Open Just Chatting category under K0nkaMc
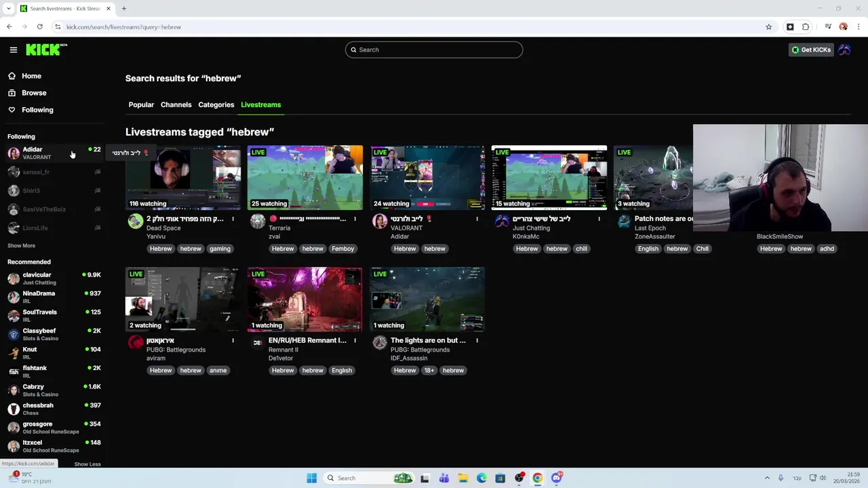The height and width of the screenshot is (488, 868). (531, 228)
